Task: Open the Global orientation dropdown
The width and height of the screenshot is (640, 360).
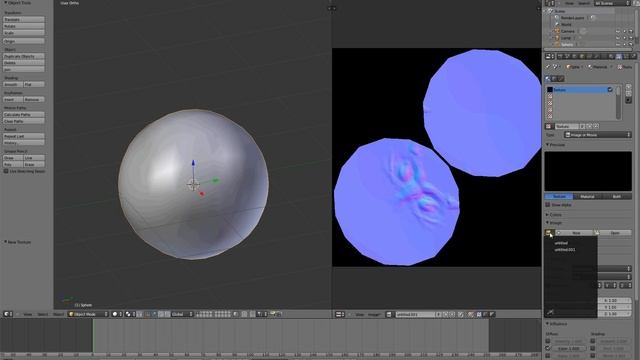Action: click(182, 314)
